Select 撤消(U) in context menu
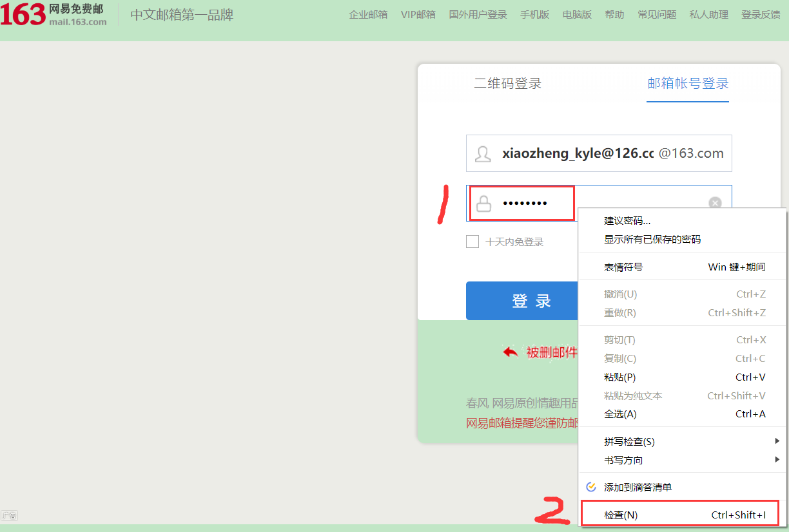Viewport: 789px width, 532px height. [x=683, y=294]
